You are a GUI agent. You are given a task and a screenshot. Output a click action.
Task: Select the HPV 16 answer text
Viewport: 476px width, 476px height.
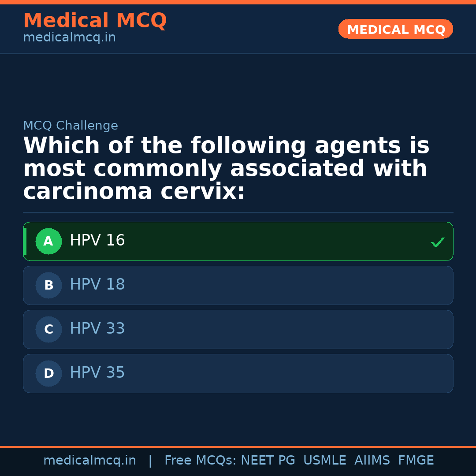[97, 241]
